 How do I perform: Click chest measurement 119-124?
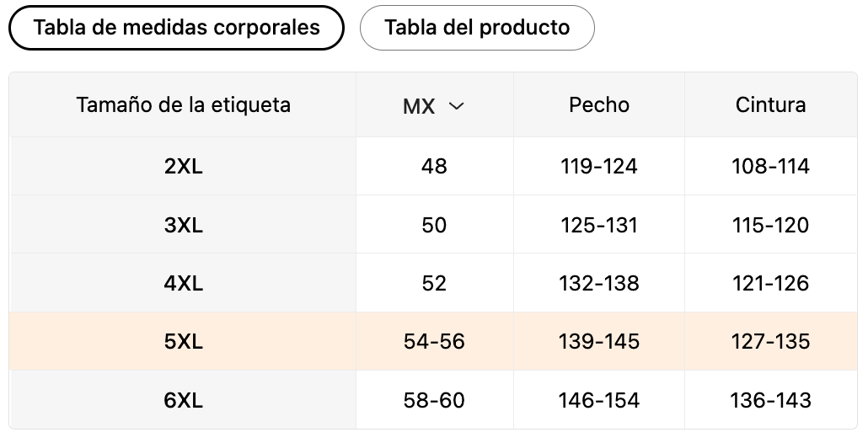(x=599, y=167)
